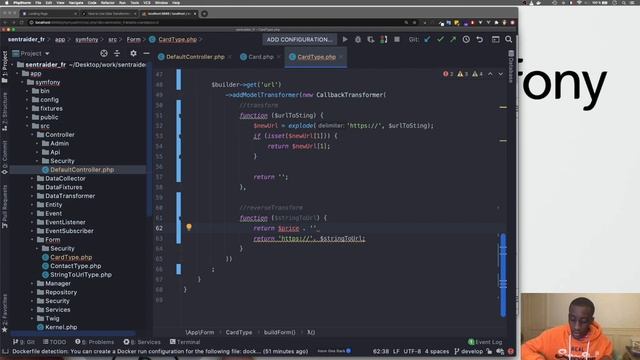
Task: Collapse the Controller folder
Action: pyautogui.click(x=32, y=135)
